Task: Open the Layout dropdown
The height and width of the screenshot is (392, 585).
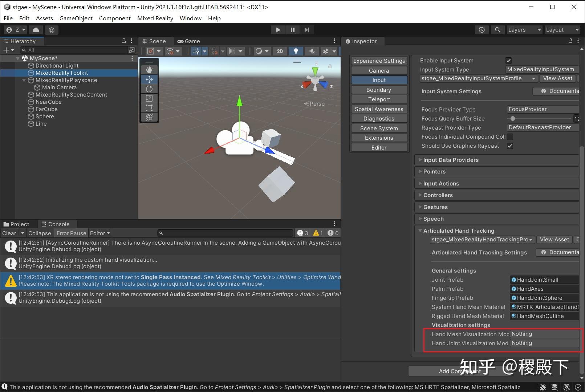Action: pyautogui.click(x=562, y=30)
